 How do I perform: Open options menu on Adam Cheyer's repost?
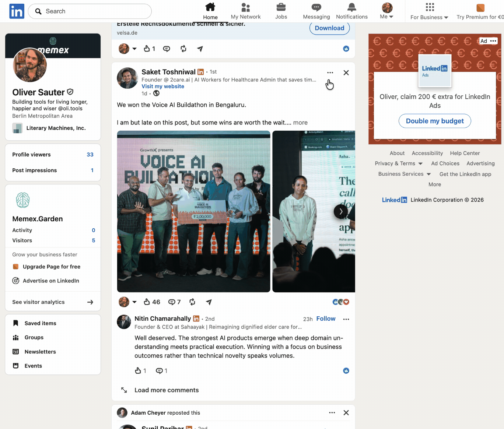(332, 413)
